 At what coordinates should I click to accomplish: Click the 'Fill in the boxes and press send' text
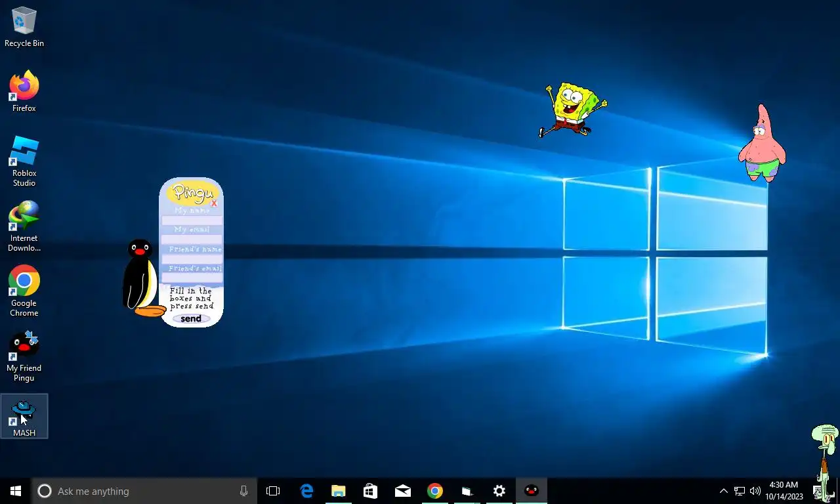pyautogui.click(x=191, y=299)
